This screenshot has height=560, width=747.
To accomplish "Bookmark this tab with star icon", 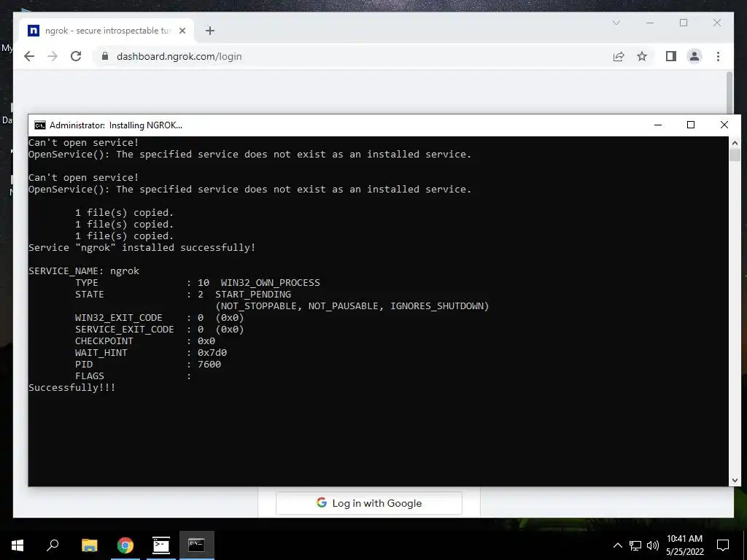I will [642, 56].
